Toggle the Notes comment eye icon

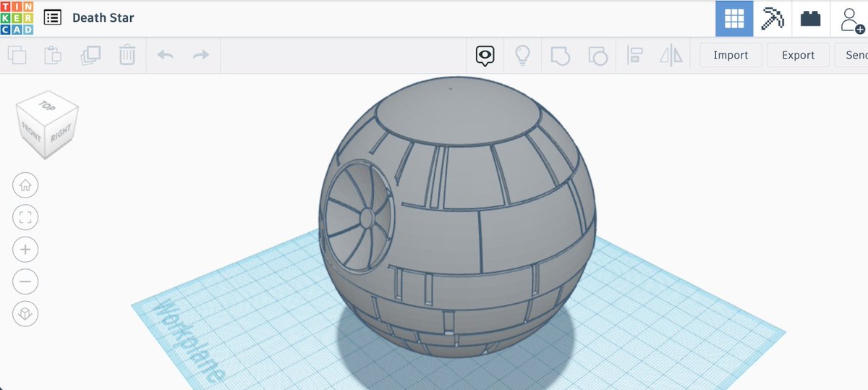click(485, 55)
